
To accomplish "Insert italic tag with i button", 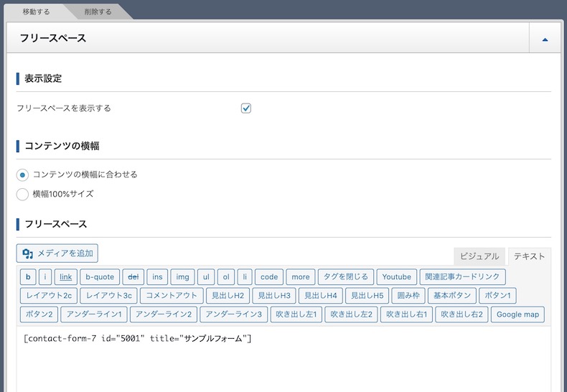I will tap(45, 277).
